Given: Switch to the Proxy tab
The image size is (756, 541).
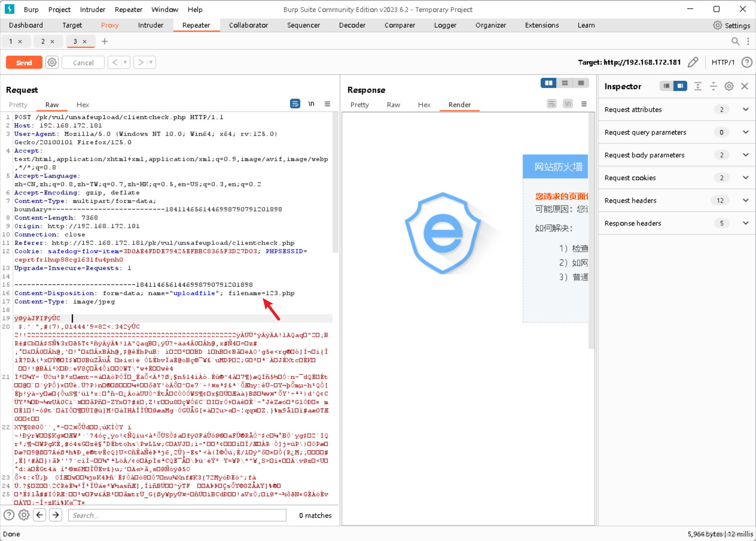Looking at the screenshot, I should pos(110,25).
